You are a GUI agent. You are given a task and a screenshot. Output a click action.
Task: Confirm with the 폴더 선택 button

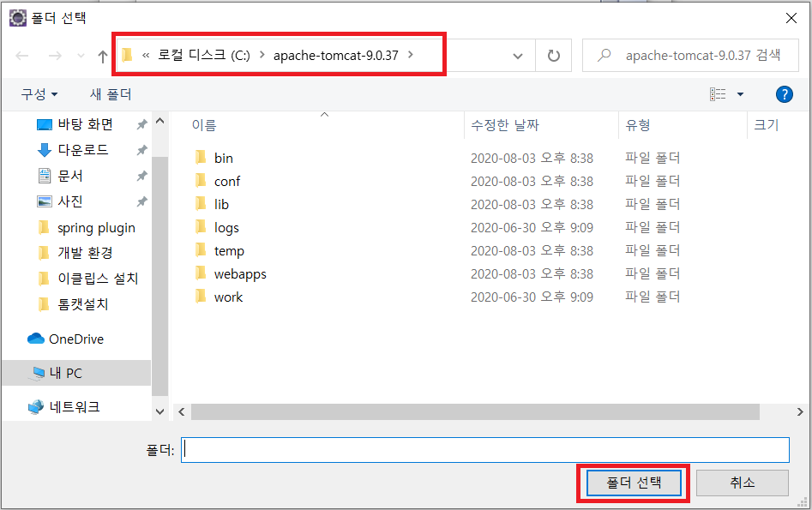[x=634, y=483]
